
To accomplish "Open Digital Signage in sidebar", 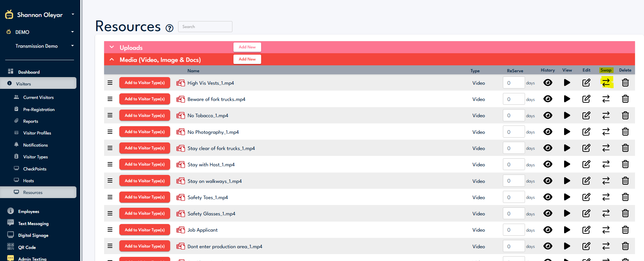I will (x=33, y=235).
